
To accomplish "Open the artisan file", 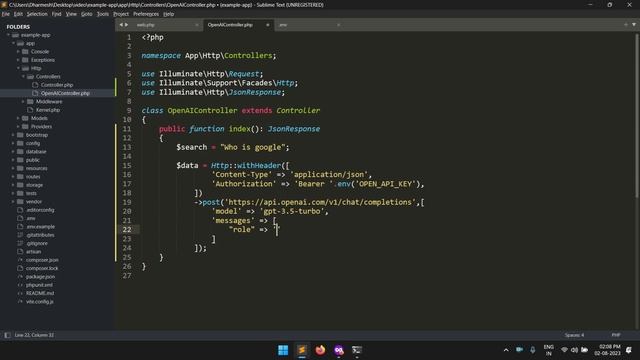I will (x=33, y=251).
